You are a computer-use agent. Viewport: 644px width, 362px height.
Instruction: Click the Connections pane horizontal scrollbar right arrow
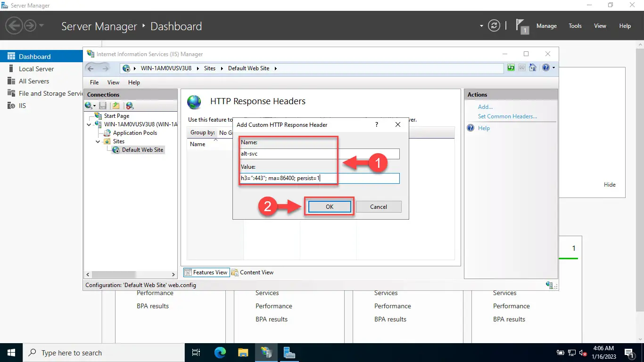click(x=173, y=274)
